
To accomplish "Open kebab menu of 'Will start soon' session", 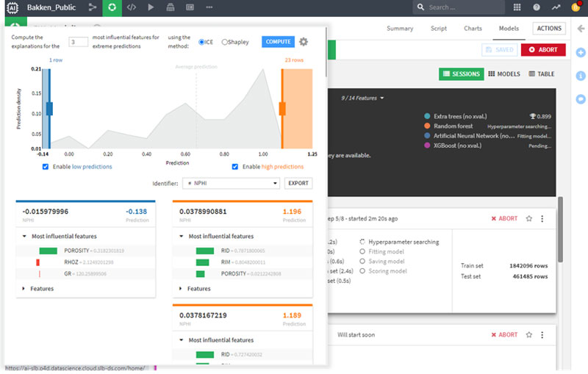I will pyautogui.click(x=542, y=334).
